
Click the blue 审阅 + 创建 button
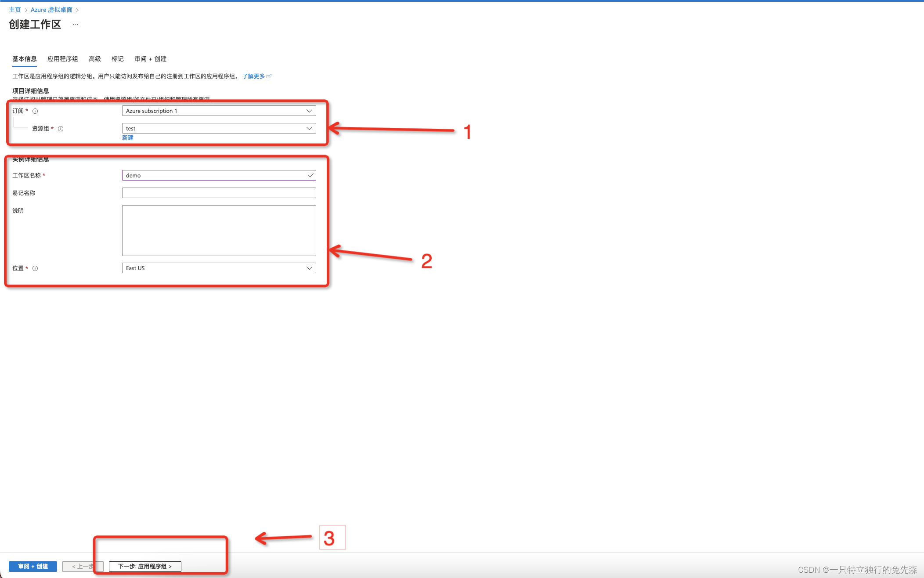[33, 566]
